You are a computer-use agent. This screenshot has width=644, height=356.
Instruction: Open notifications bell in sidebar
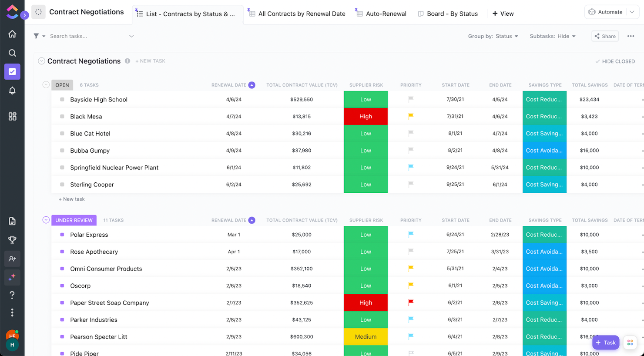click(x=12, y=91)
